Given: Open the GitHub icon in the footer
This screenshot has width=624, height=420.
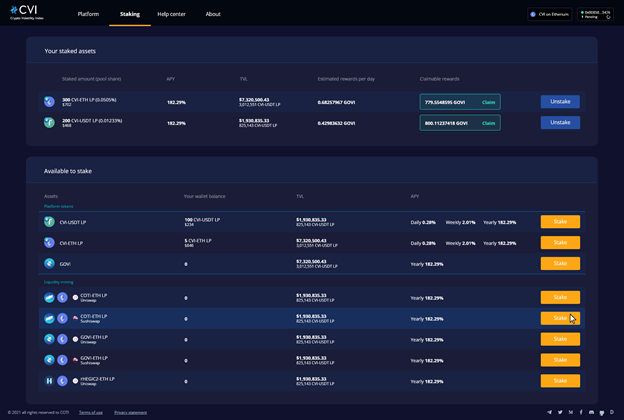Looking at the screenshot, I should point(602,412).
